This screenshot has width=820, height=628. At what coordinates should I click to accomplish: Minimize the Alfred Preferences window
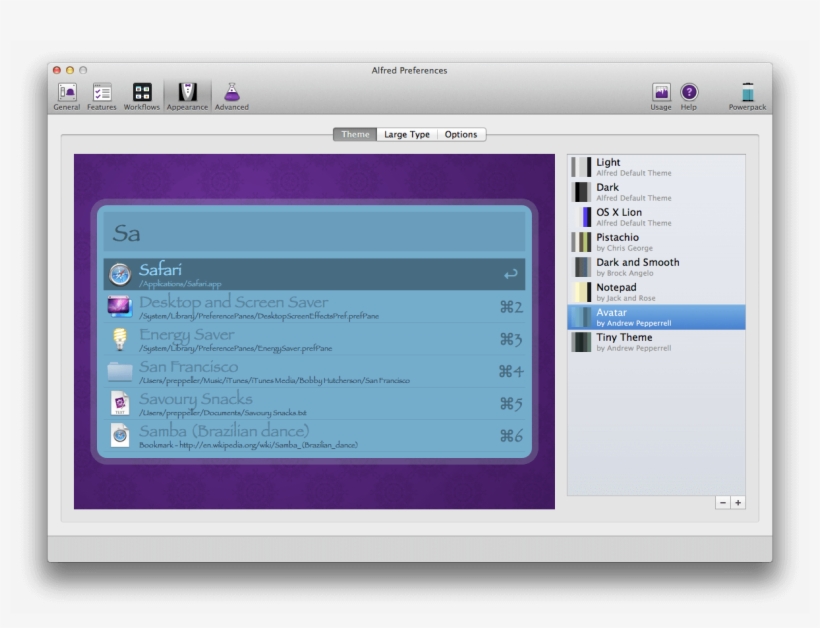(70, 70)
